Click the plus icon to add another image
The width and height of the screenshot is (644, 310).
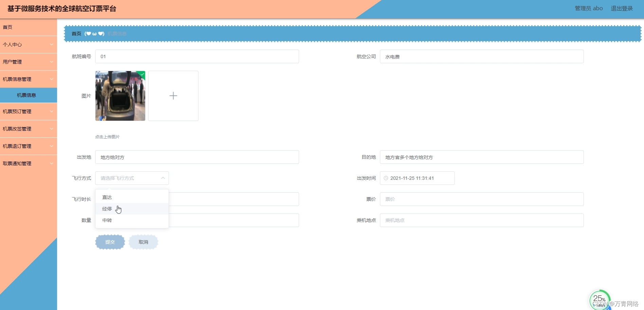173,96
